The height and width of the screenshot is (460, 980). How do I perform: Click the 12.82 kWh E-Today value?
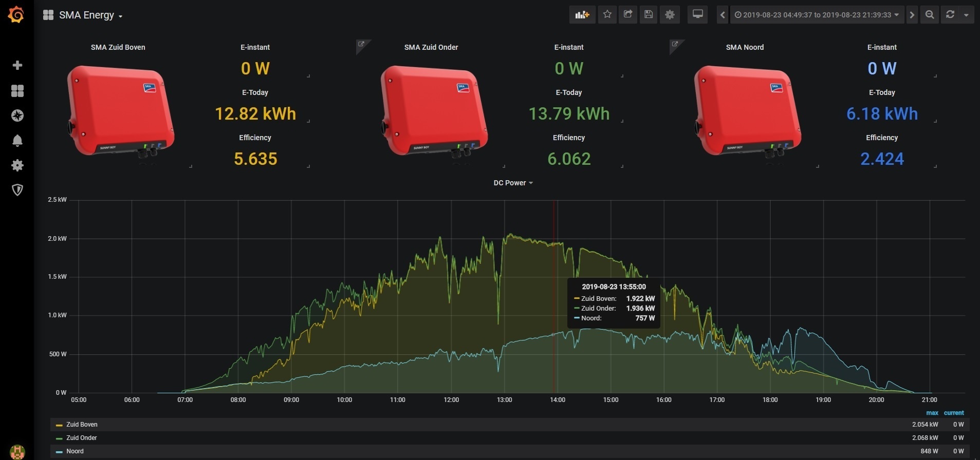[255, 113]
